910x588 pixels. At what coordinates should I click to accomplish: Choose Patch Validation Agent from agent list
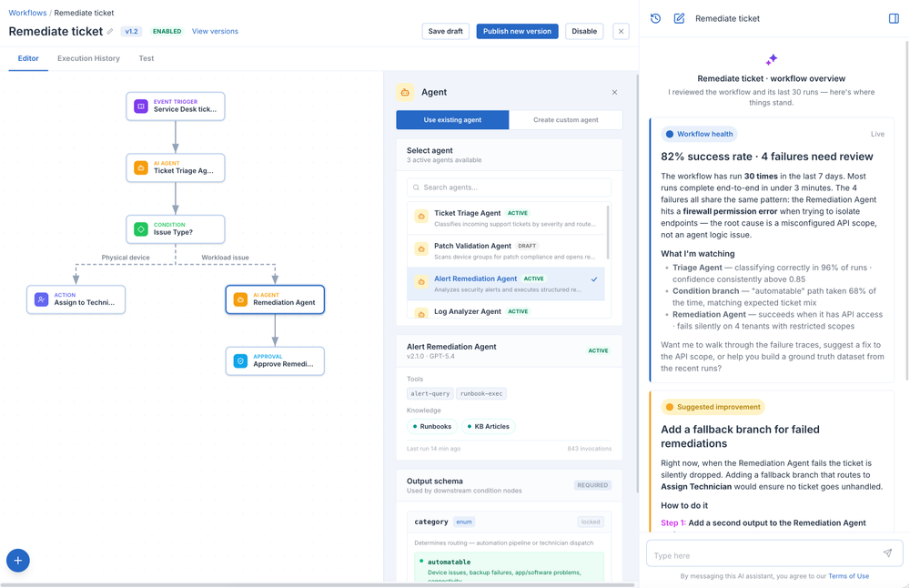(x=506, y=250)
